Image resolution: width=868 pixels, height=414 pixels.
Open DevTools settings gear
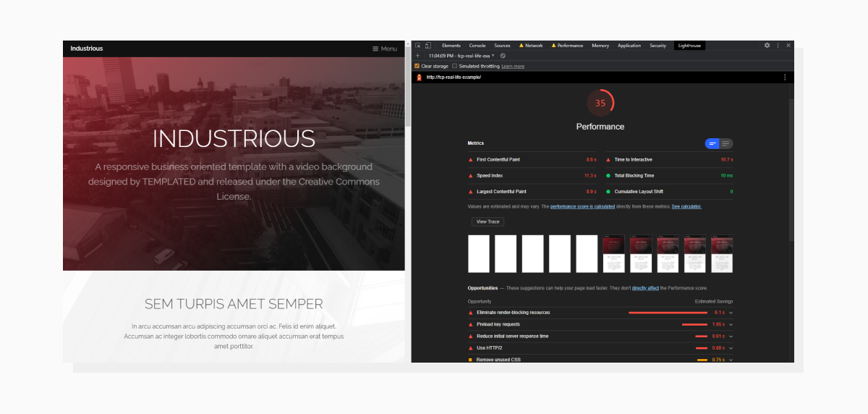(x=767, y=46)
